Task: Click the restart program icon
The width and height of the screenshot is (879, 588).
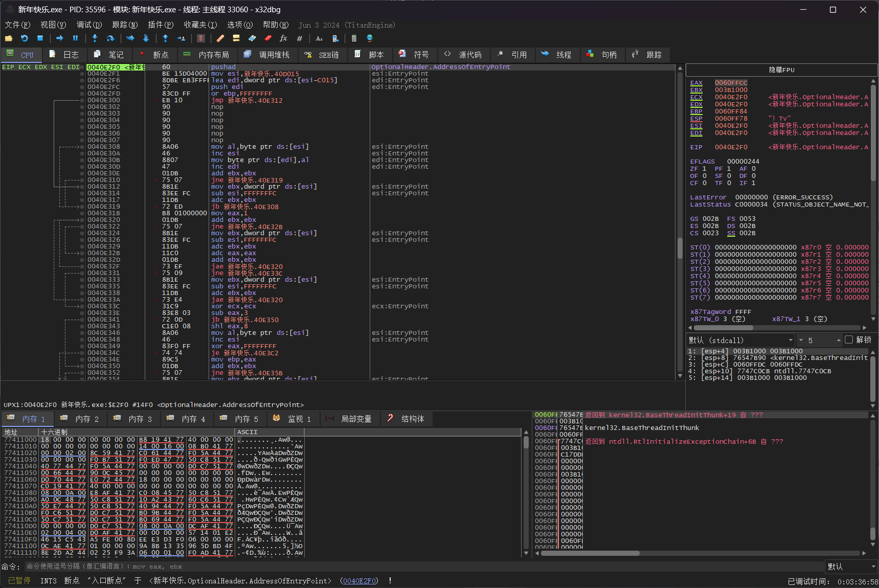Action: click(24, 38)
